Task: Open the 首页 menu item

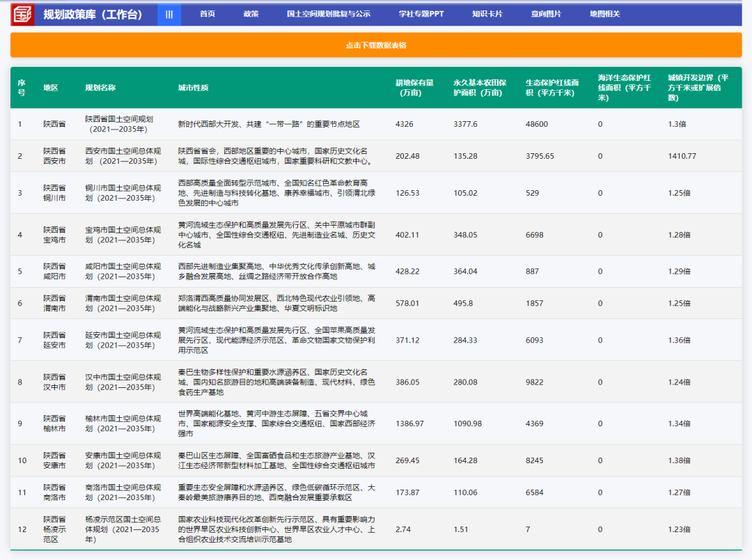Action: click(207, 14)
